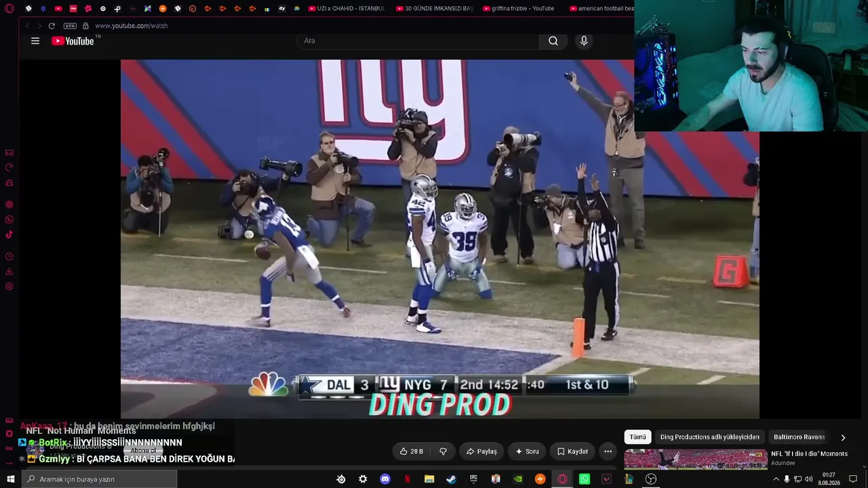Dislike the video with thumbs down
This screenshot has height=488, width=868.
(443, 451)
